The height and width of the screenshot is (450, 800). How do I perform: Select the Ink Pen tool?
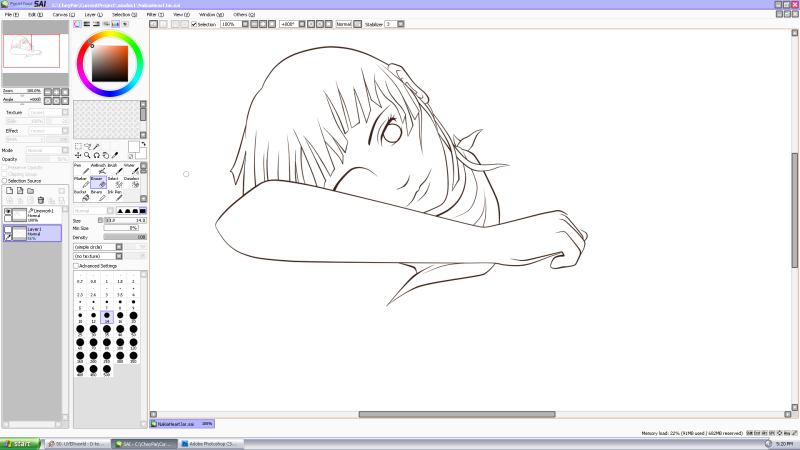(117, 195)
